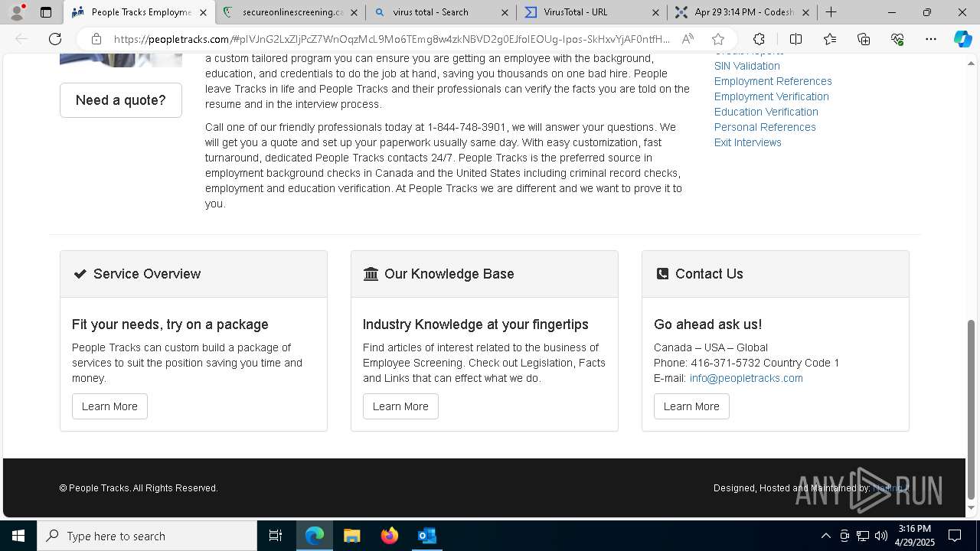
Task: Click the page vertical scrollbar thumb
Action: pos(972,409)
